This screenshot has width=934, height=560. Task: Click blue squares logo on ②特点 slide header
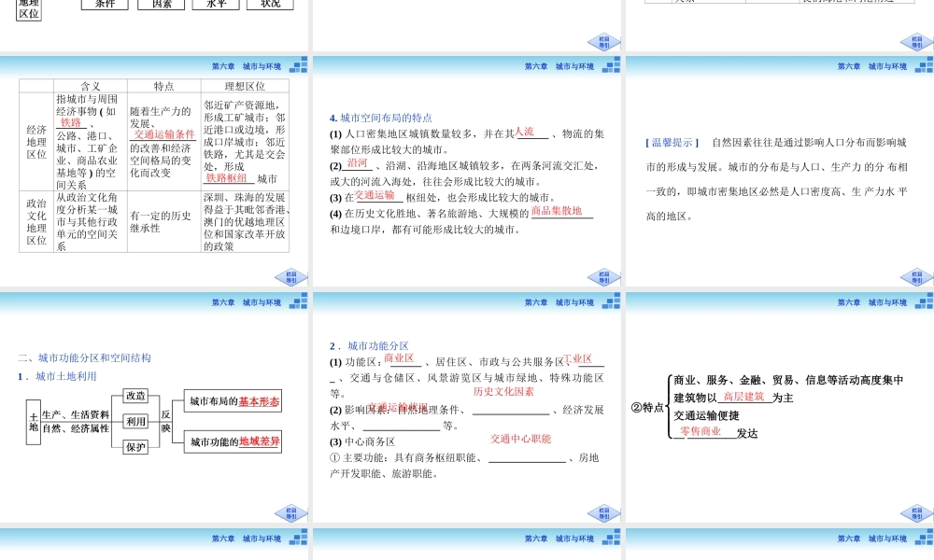(924, 301)
